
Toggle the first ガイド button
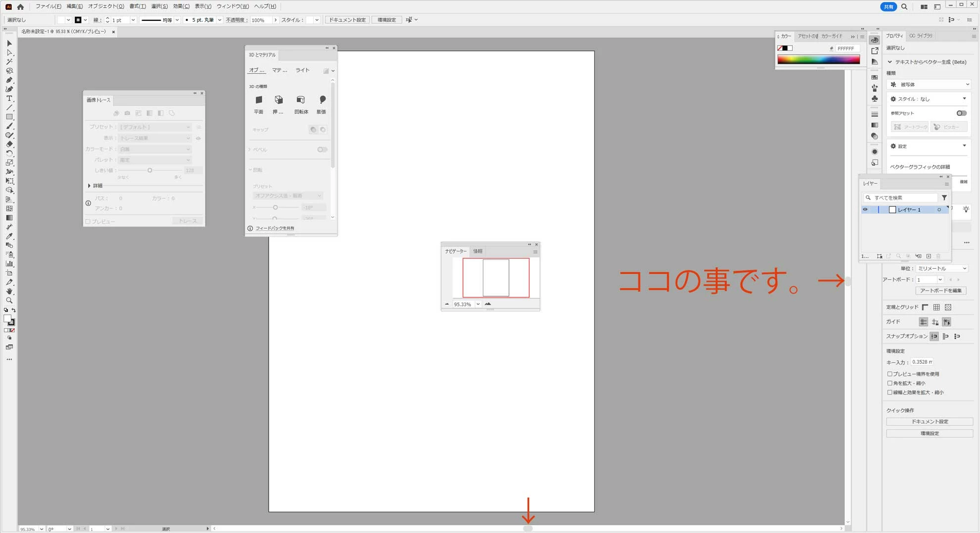[923, 322]
